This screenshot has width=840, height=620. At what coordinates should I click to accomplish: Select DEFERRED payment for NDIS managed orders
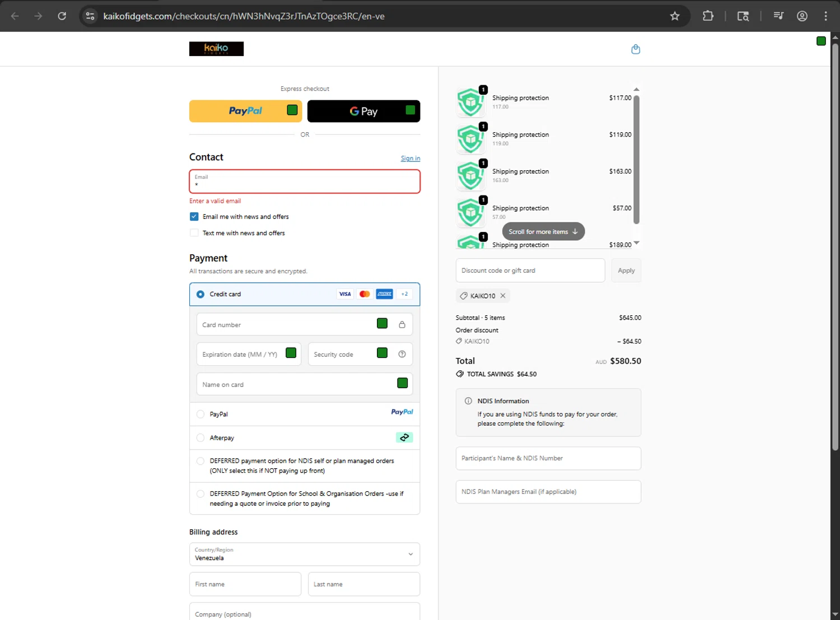(200, 461)
